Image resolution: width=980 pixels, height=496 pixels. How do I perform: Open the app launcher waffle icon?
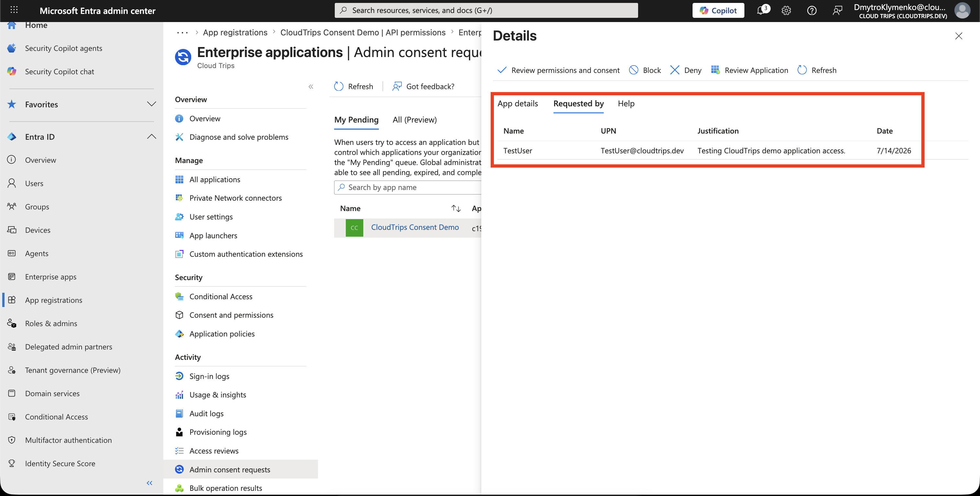(x=14, y=10)
